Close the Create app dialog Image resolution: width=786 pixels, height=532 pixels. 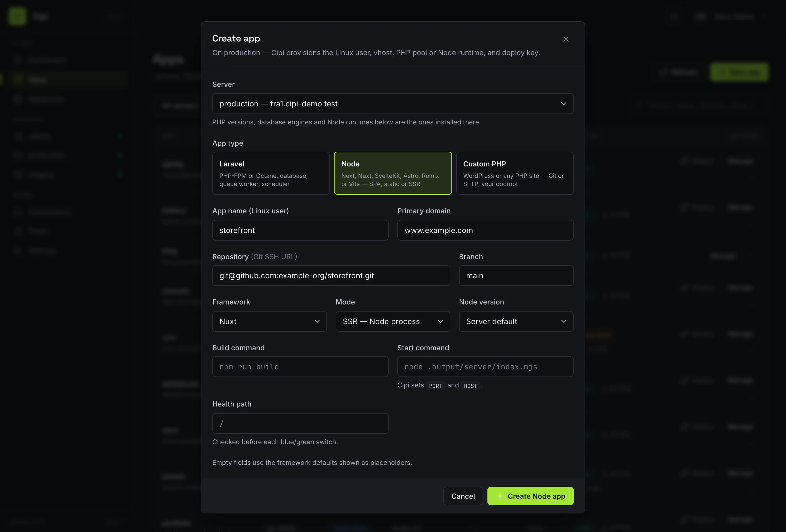click(566, 39)
